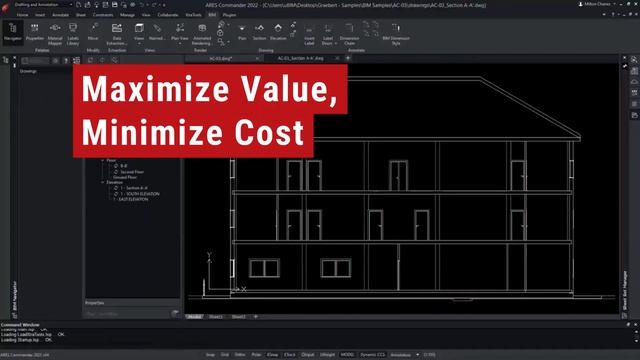Image resolution: width=640 pixels, height=360 pixels.
Task: Click the BIM Navigator vertical side tab
Action: click(x=15, y=296)
